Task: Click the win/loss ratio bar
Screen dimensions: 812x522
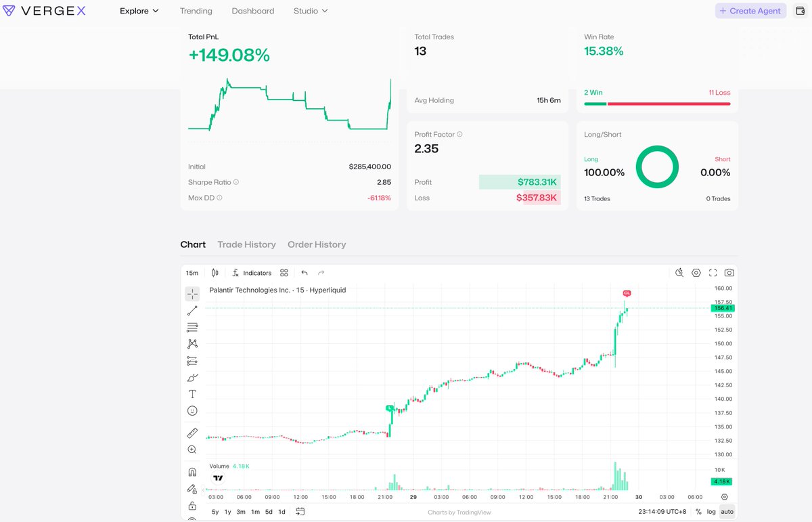Action: pyautogui.click(x=657, y=104)
